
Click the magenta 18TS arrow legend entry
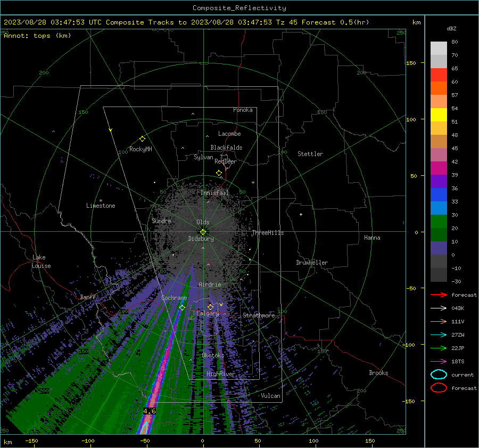click(439, 362)
